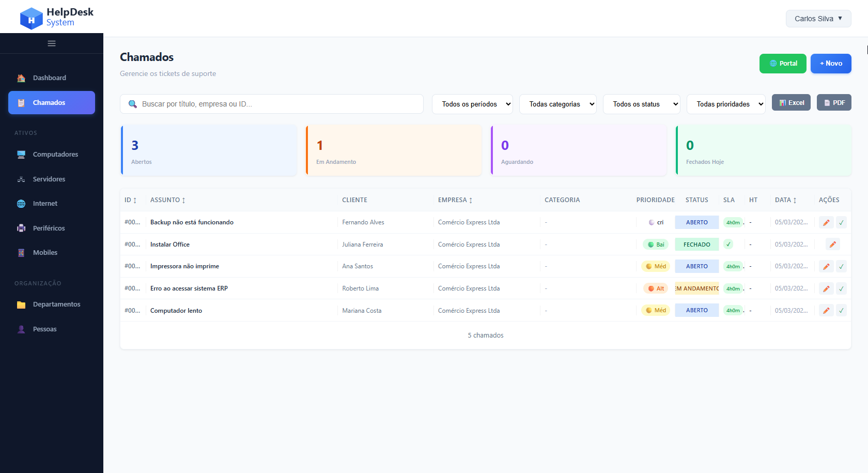Click edit pencil for Computador lento ticket
The image size is (868, 473).
pyautogui.click(x=826, y=311)
